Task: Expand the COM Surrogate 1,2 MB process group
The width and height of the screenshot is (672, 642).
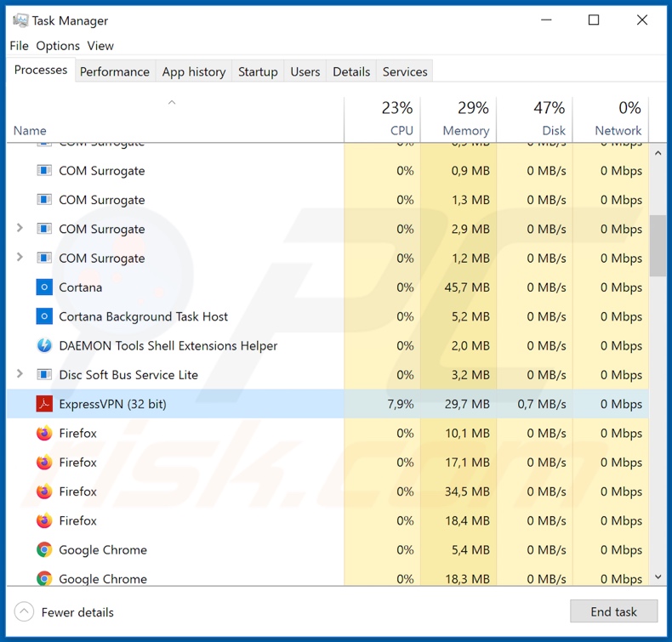Action: (x=20, y=258)
